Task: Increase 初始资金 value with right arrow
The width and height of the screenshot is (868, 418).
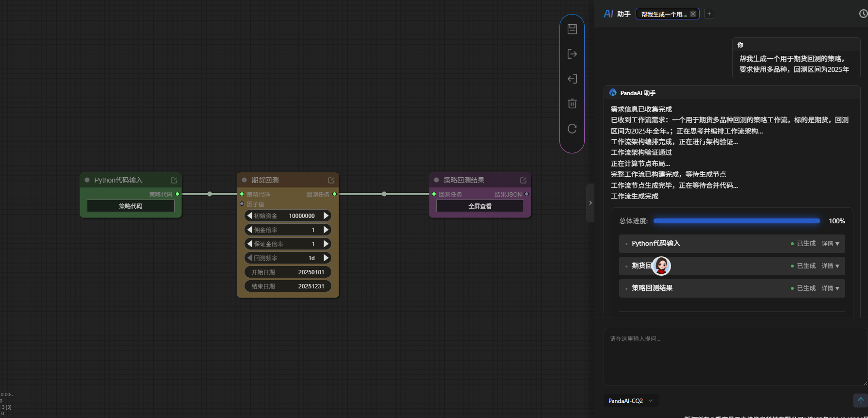Action: point(326,216)
